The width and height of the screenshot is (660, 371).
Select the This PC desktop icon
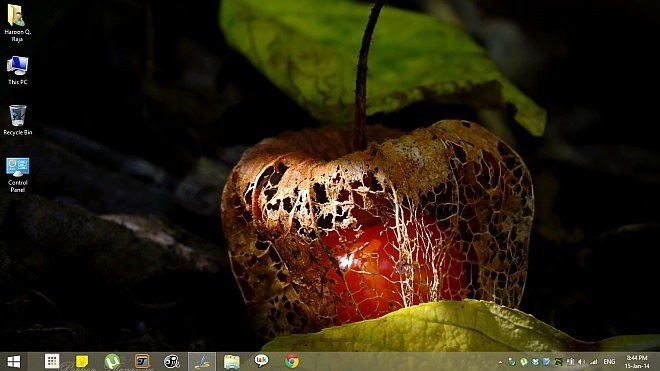click(x=17, y=70)
